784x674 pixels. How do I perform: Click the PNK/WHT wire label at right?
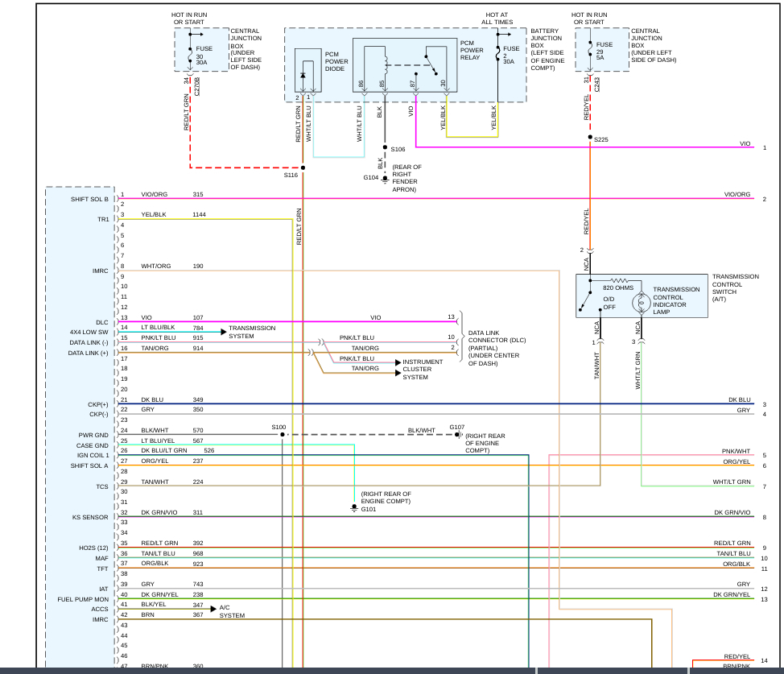[x=736, y=451]
